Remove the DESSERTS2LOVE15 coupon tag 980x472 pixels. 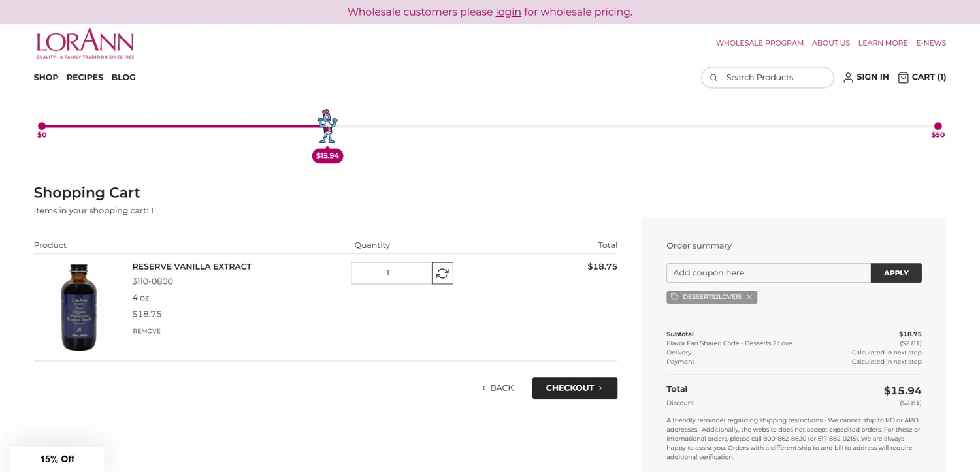tap(749, 297)
